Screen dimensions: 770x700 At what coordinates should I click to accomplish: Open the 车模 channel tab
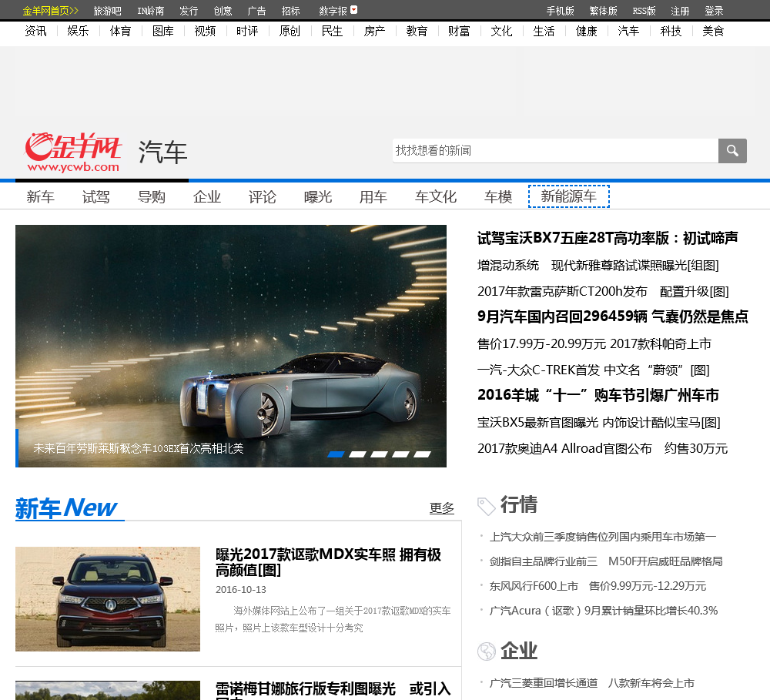point(498,197)
